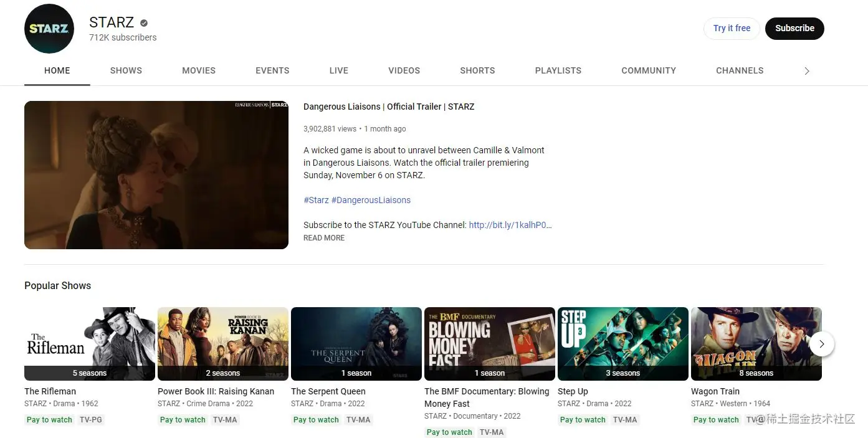Image resolution: width=868 pixels, height=438 pixels.
Task: Click the #Starz hashtag
Action: [316, 200]
